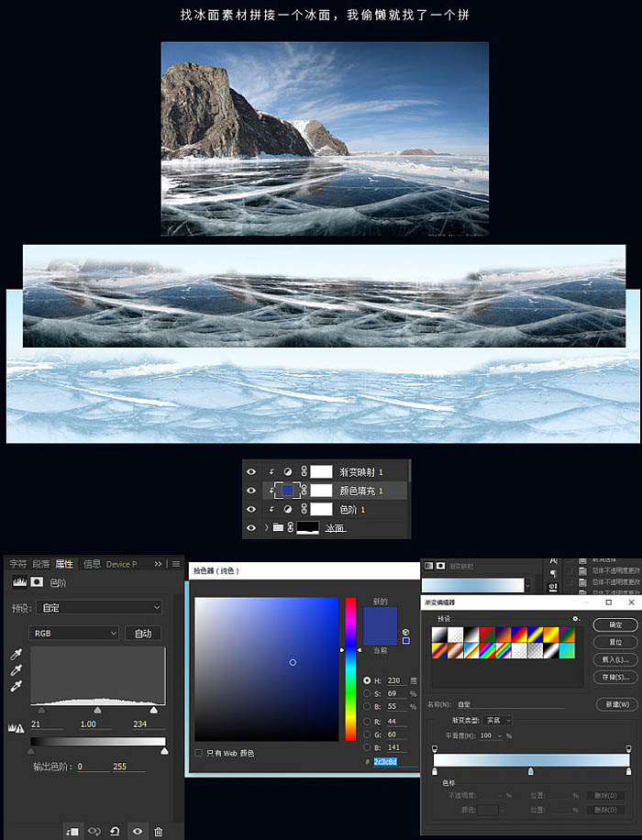Image resolution: width=642 pixels, height=840 pixels.
Task: Click link icon on 颜色填充 1 layer
Action: (304, 491)
